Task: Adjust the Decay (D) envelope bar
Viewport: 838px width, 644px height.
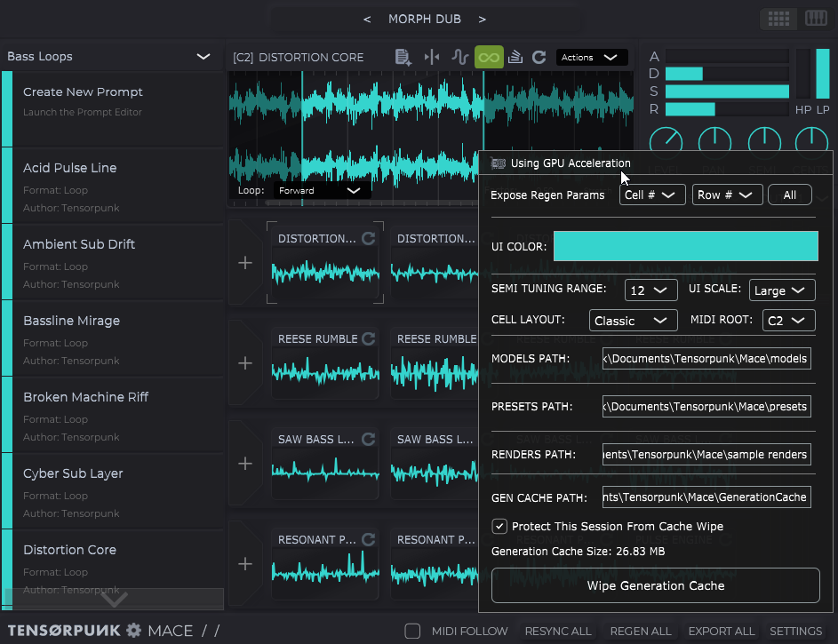Action: click(x=727, y=74)
